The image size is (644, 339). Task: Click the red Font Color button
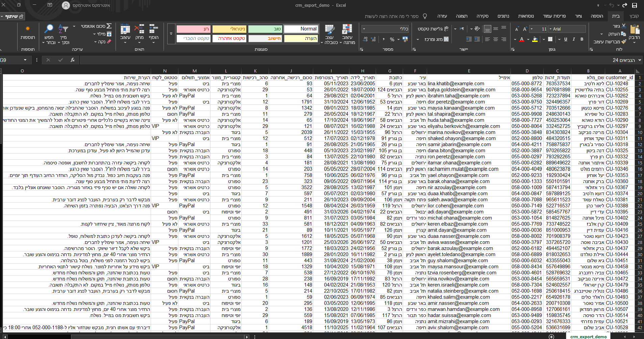coord(522,39)
